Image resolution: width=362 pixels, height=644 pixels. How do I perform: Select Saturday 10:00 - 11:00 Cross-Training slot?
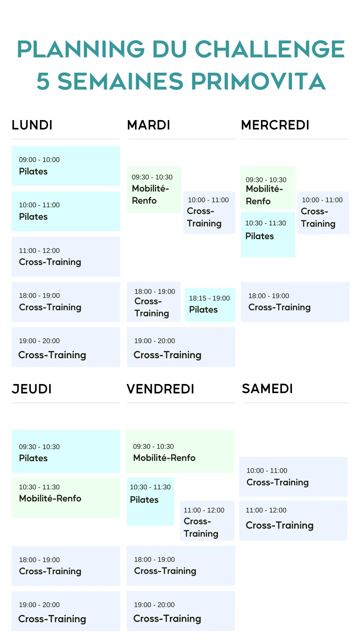(x=293, y=477)
